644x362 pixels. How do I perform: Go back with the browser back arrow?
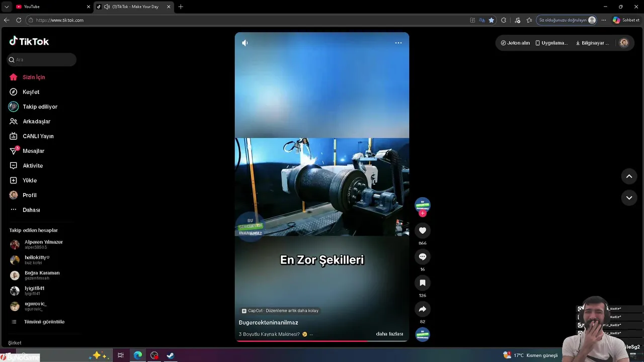tap(7, 20)
